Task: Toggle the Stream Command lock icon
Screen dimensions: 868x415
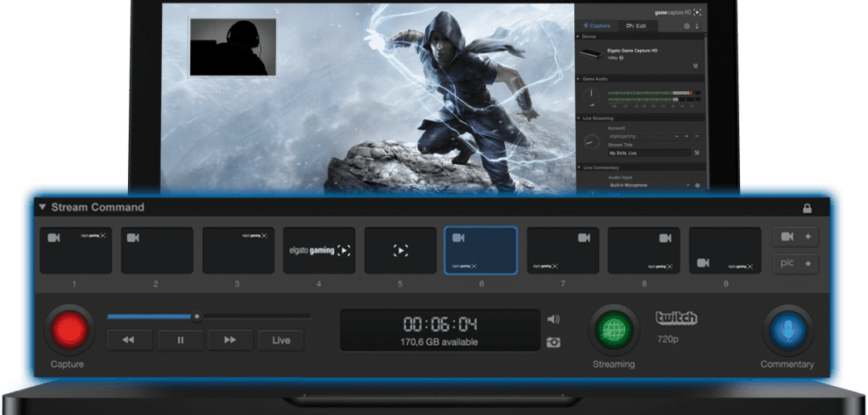Action: [807, 208]
